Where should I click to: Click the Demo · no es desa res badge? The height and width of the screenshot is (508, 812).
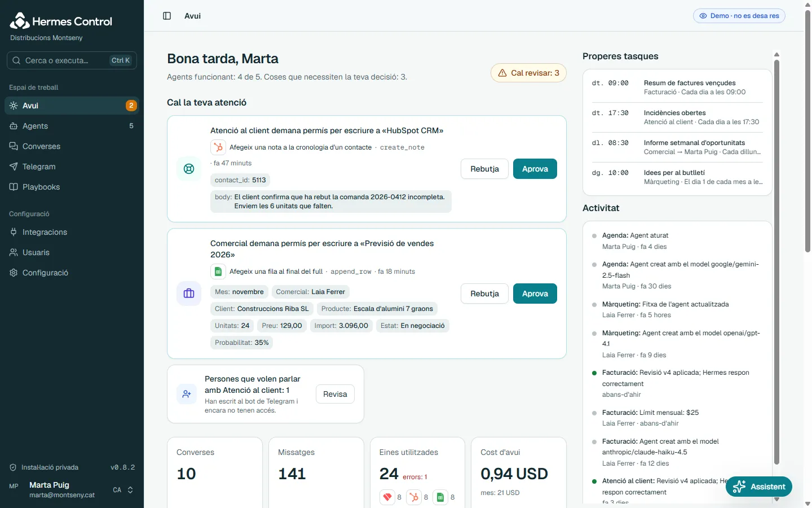739,16
